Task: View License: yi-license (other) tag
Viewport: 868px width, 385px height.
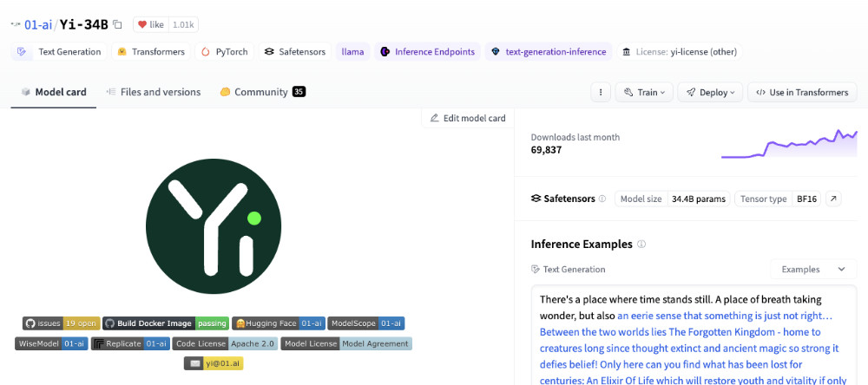Action: 680,52
